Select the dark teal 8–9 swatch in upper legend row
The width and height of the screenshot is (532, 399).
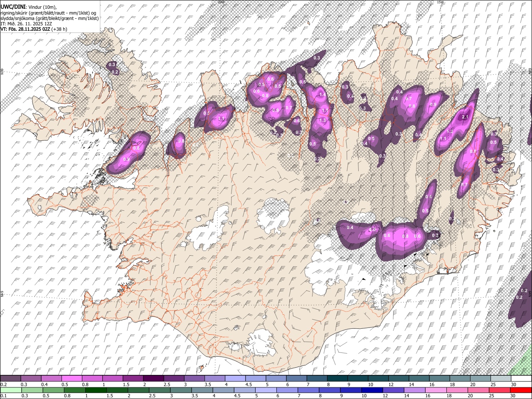click(x=337, y=379)
